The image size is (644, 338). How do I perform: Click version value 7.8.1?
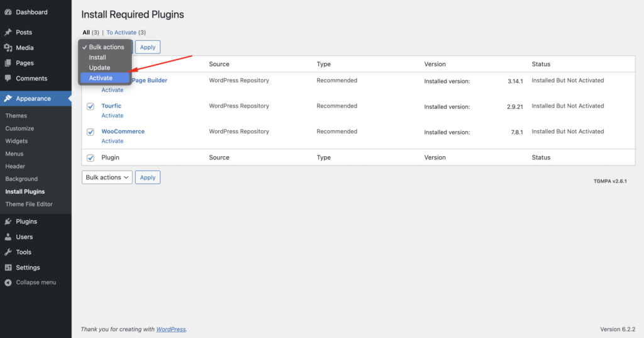coord(517,132)
